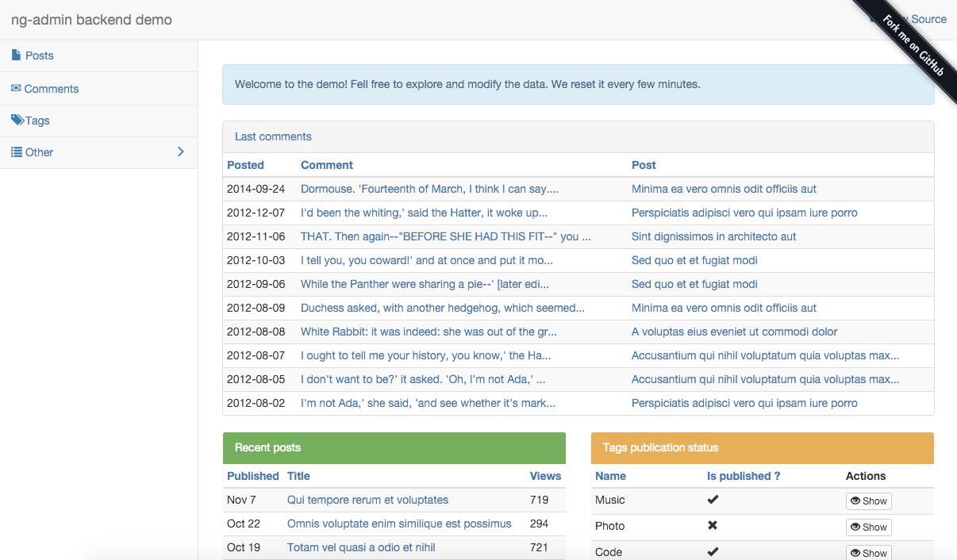Sort comments by Posted column
This screenshot has width=957, height=560.
click(245, 165)
